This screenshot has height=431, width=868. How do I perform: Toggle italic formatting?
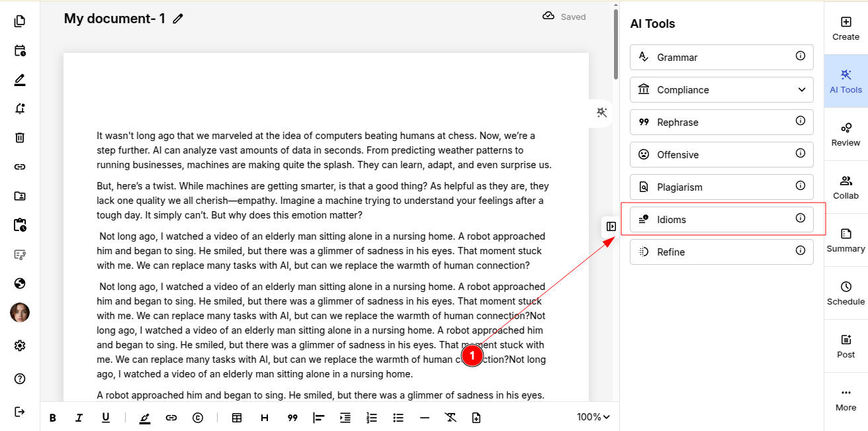tap(79, 418)
